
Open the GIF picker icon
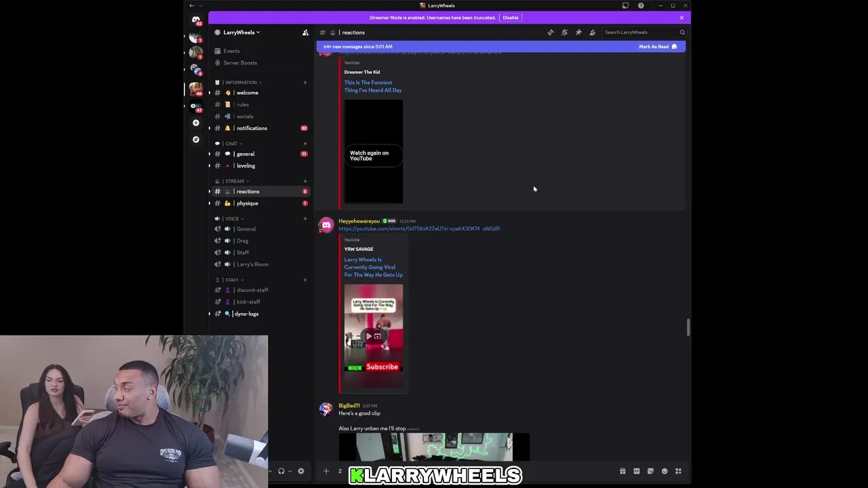coord(637,471)
